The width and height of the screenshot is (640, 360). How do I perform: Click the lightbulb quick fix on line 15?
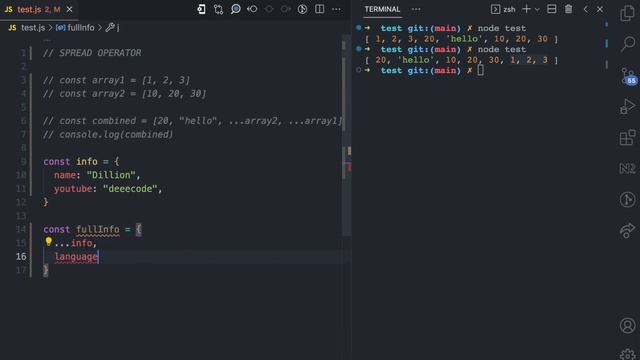(x=49, y=242)
